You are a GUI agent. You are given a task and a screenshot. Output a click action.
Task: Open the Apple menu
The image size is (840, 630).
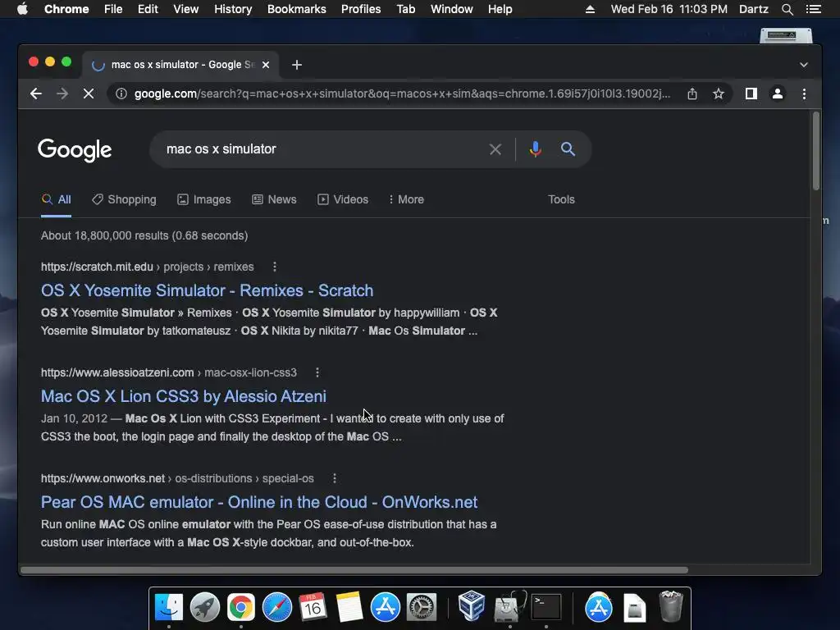click(x=22, y=9)
